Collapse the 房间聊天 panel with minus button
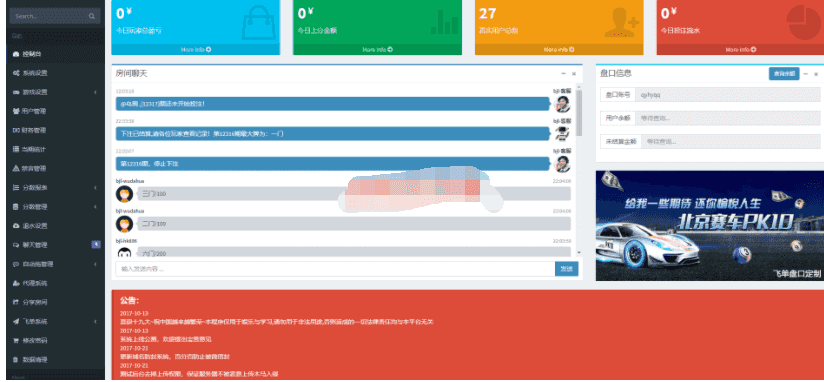This screenshot has width=824, height=382. coord(563,74)
